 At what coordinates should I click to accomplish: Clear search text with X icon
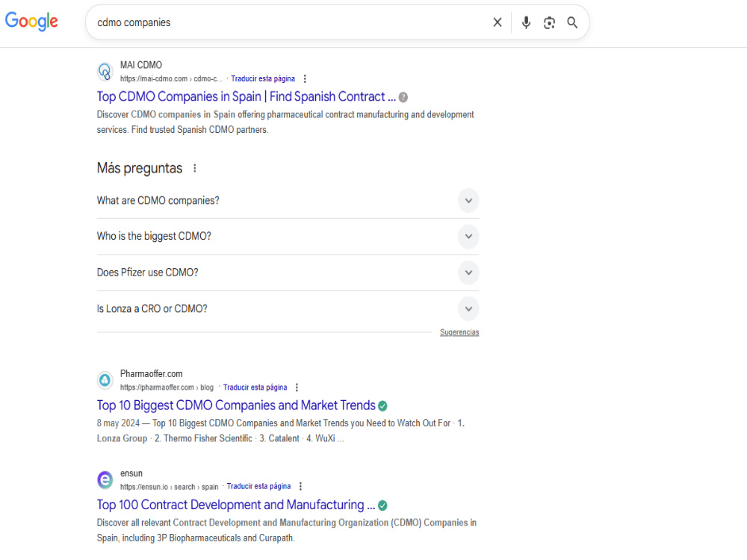[x=498, y=22]
